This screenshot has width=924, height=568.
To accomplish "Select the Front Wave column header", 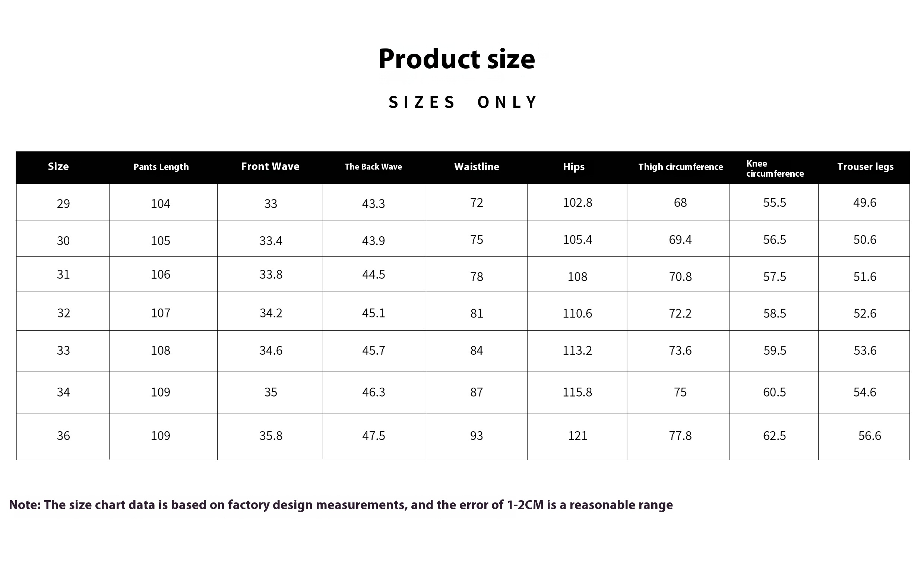I will pos(270,167).
